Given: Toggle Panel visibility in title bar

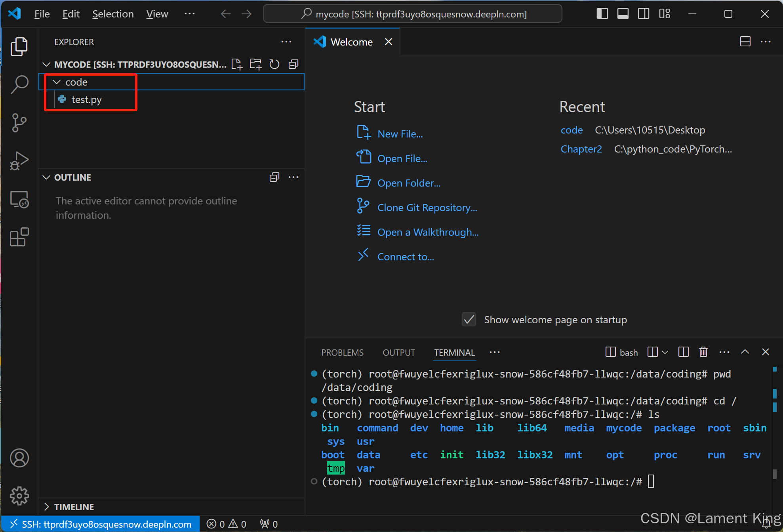Looking at the screenshot, I should pyautogui.click(x=623, y=14).
